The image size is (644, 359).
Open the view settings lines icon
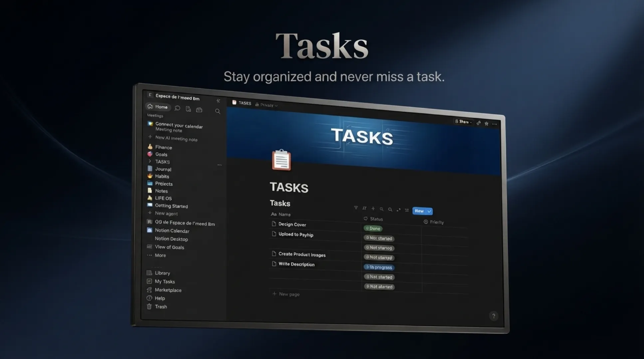pyautogui.click(x=407, y=210)
